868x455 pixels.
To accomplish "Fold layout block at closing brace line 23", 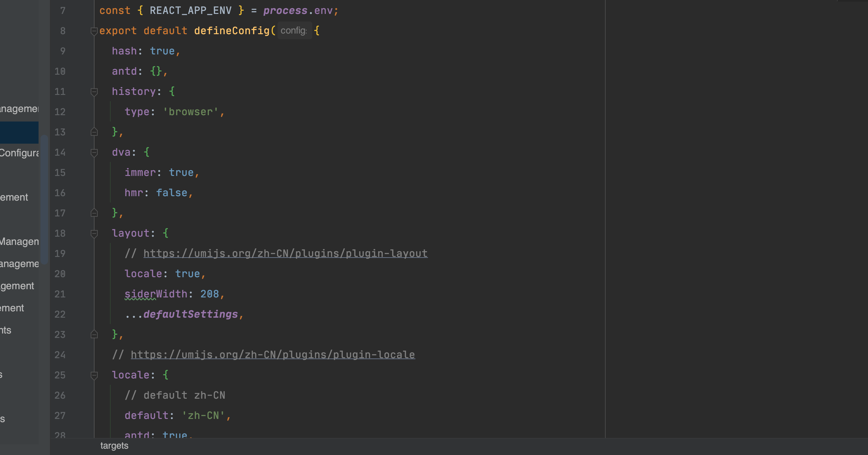I will click(x=94, y=334).
